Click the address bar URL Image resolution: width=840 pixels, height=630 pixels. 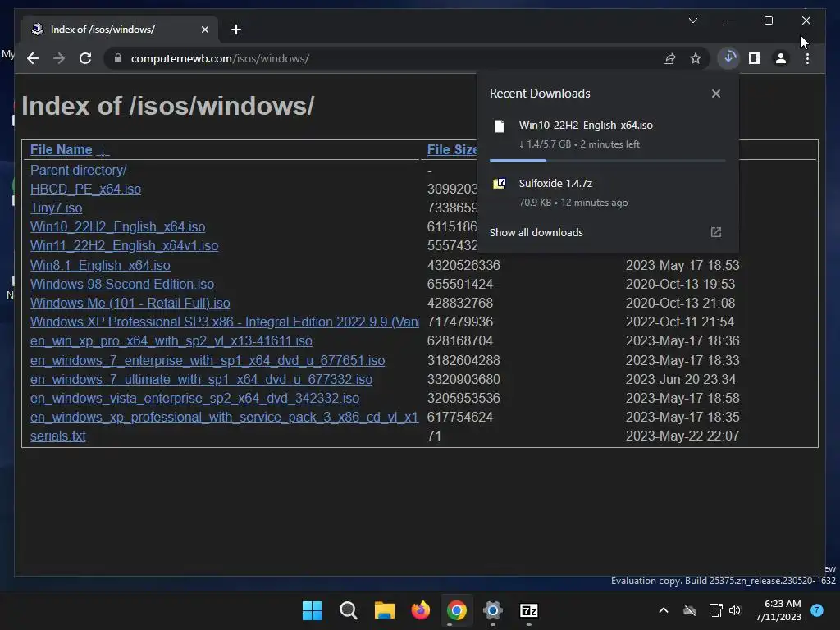pos(220,58)
